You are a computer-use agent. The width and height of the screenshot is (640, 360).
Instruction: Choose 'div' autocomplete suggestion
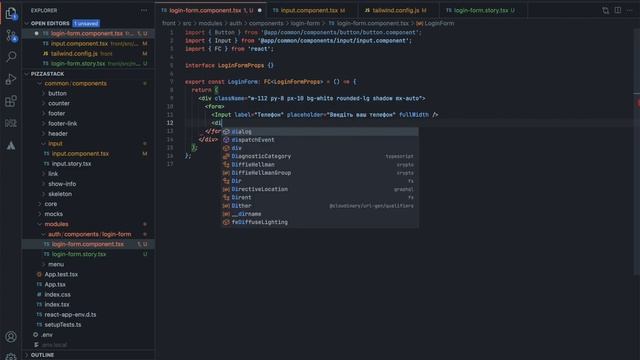click(x=320, y=148)
